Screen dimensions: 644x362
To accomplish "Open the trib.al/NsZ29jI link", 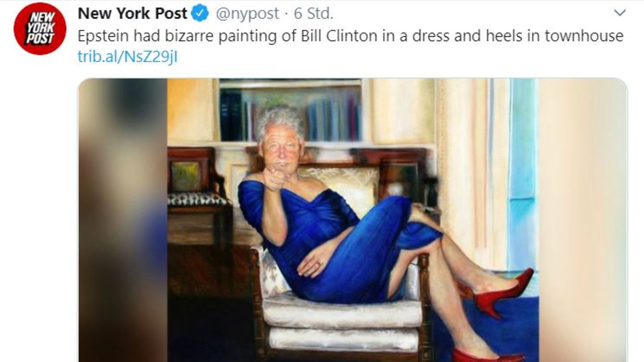I will (x=127, y=57).
